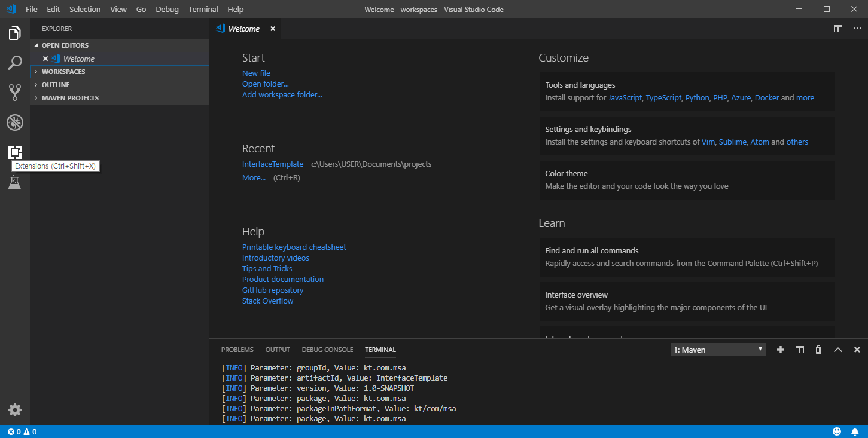Open the Terminal menu
This screenshot has width=868, height=438.
coord(203,9)
